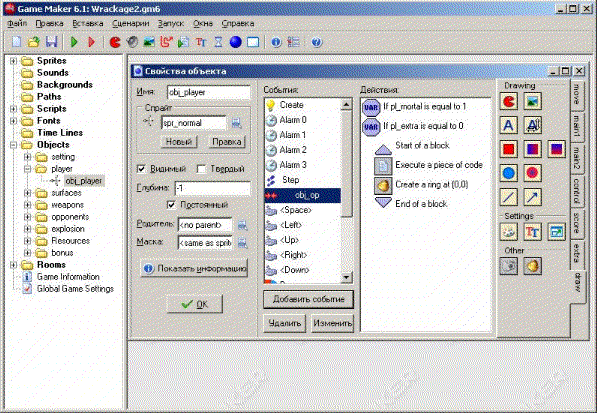
Task: Click Показать информацию button
Action: coord(194,269)
